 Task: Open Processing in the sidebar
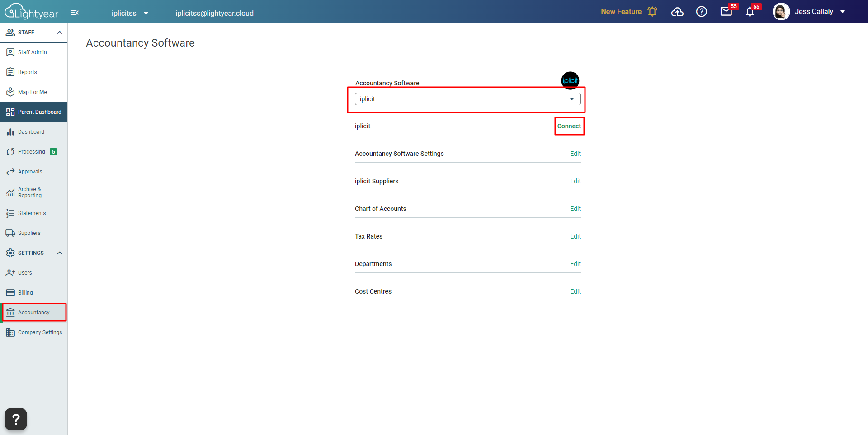click(34, 152)
